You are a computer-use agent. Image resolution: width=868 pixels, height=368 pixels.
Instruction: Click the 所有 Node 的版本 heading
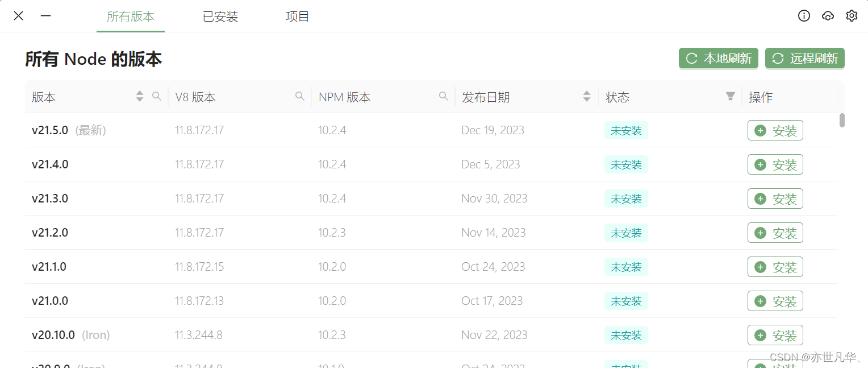coord(94,59)
